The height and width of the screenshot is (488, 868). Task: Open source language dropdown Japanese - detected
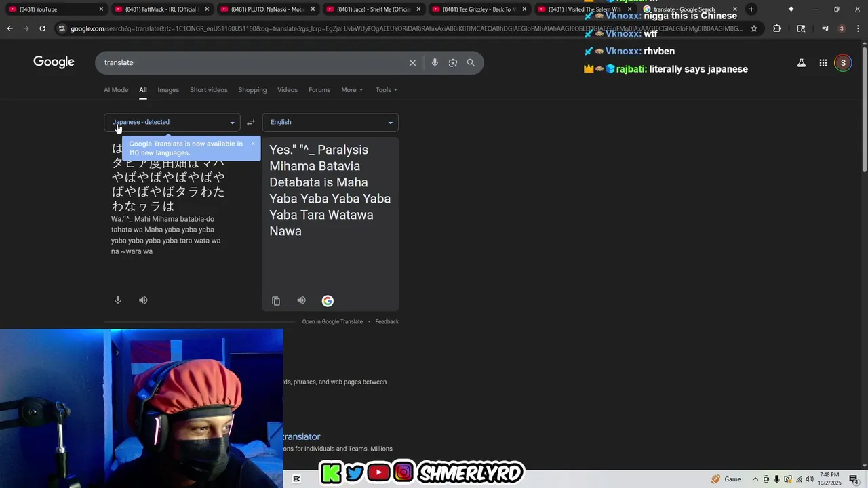(172, 123)
